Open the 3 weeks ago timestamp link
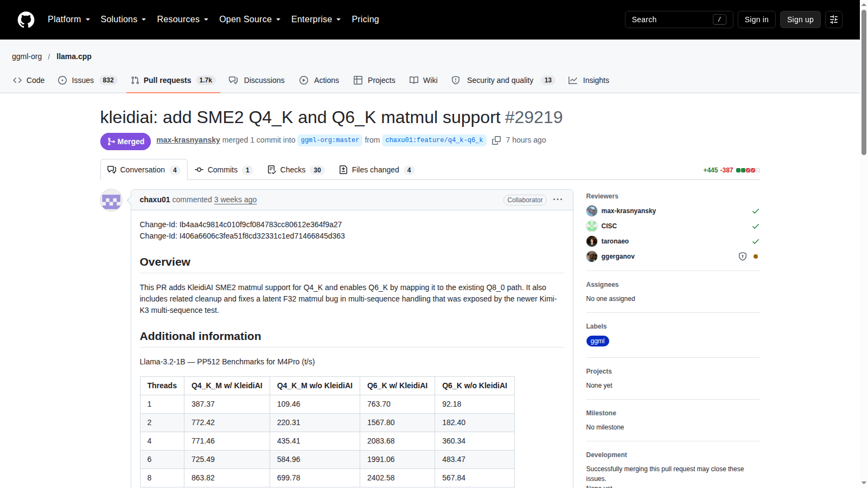868x488 pixels. [235, 200]
